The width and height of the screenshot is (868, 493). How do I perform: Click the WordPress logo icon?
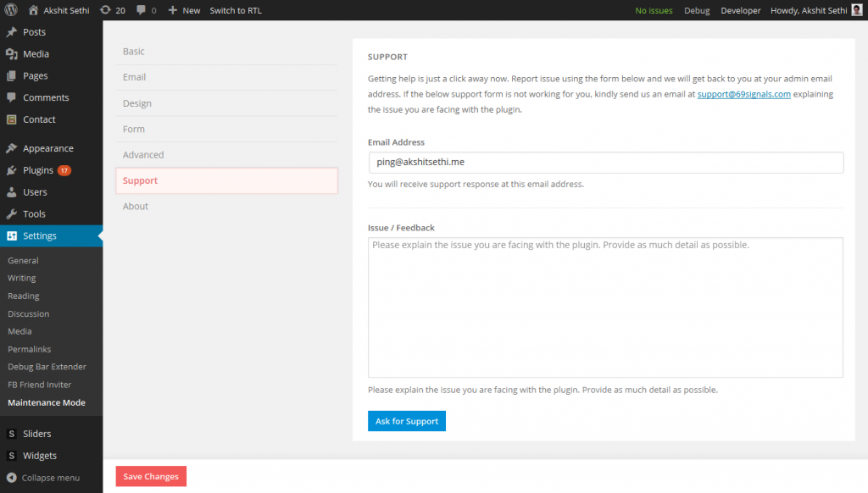[11, 10]
